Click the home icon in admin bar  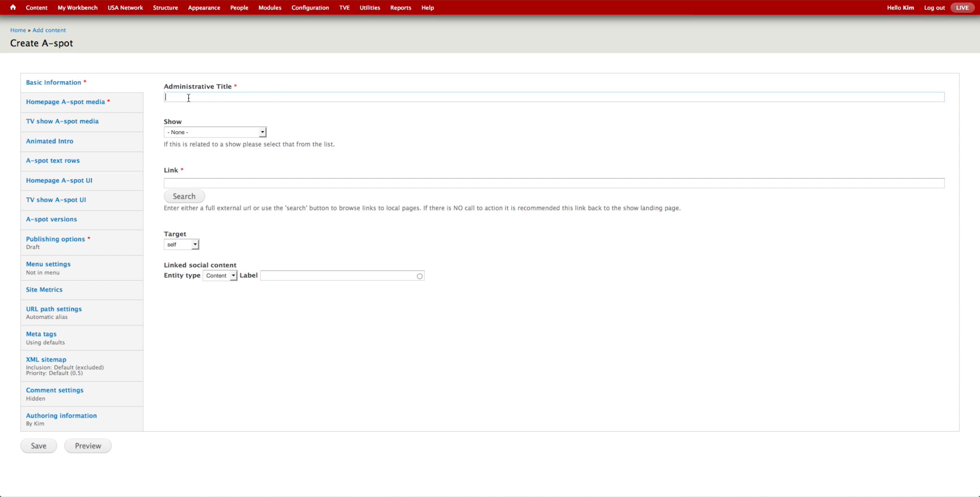tap(13, 7)
